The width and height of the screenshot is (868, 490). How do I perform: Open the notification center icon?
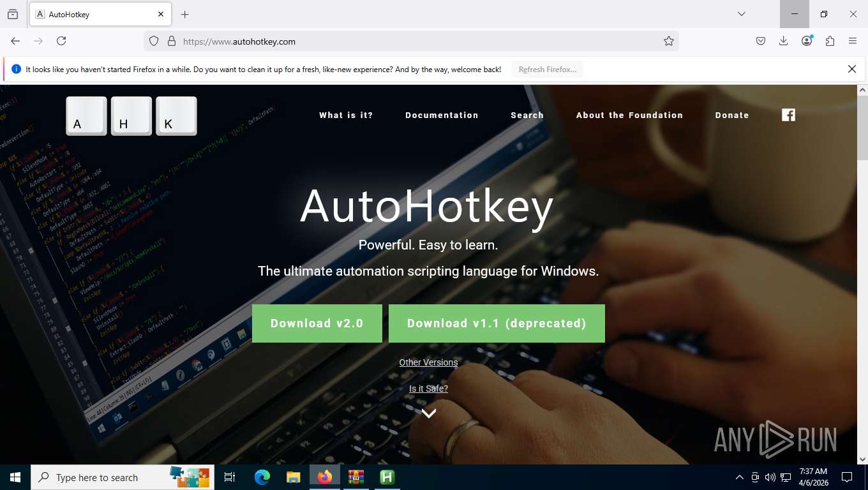pyautogui.click(x=847, y=477)
